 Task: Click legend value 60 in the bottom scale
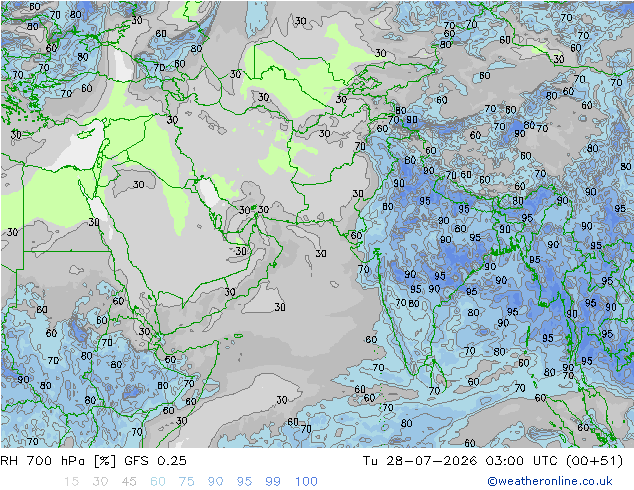[158, 482]
